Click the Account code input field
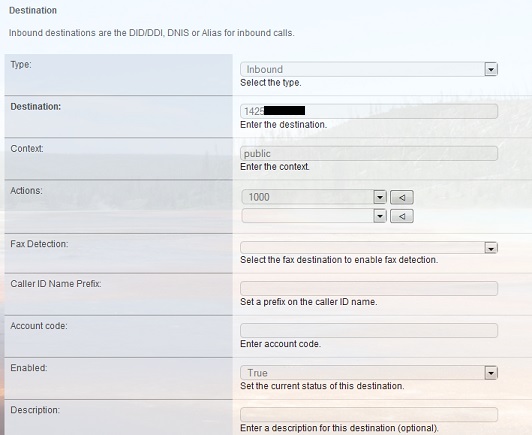The image size is (532, 435). [x=369, y=330]
